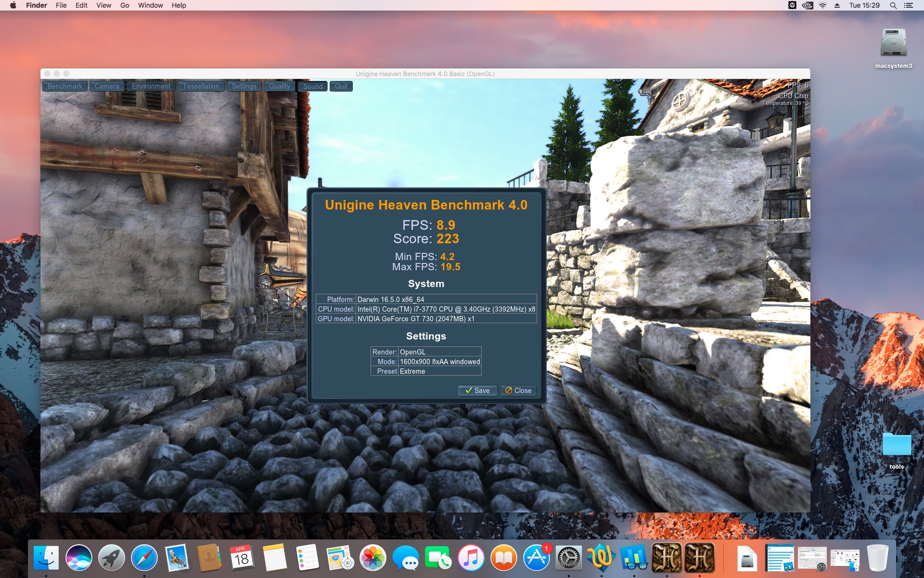Open System Preferences in the Dock
The height and width of the screenshot is (578, 924).
569,558
